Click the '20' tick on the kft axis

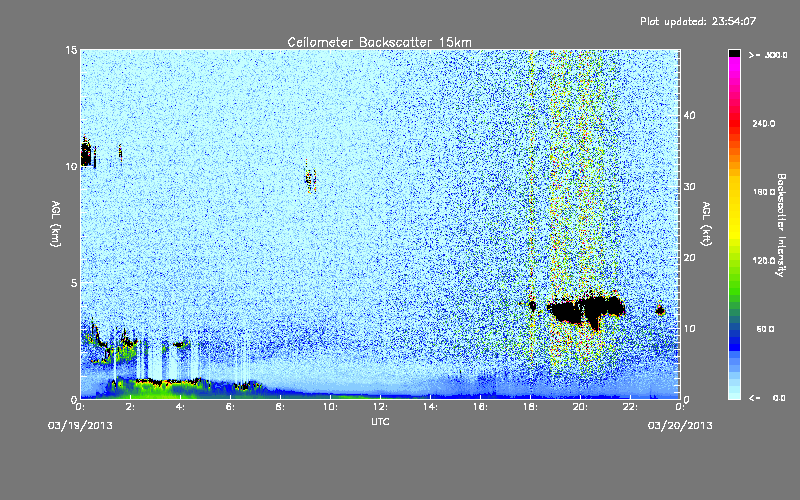[x=690, y=257]
